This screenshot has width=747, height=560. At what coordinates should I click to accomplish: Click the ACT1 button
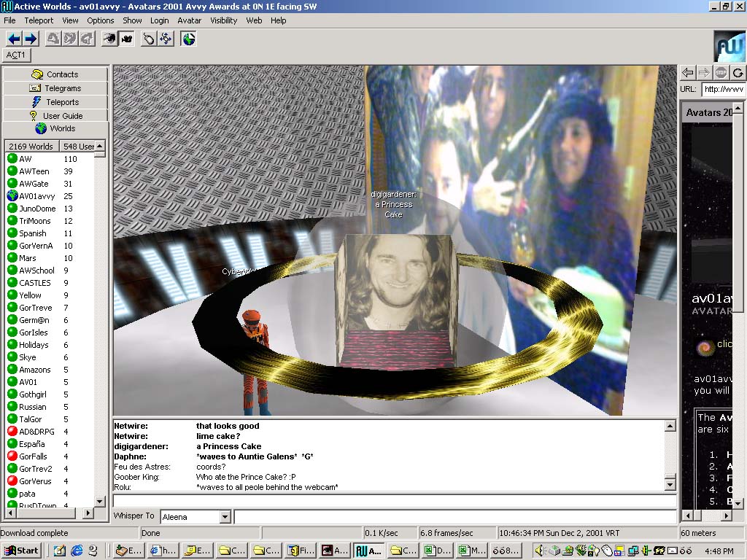[x=16, y=55]
